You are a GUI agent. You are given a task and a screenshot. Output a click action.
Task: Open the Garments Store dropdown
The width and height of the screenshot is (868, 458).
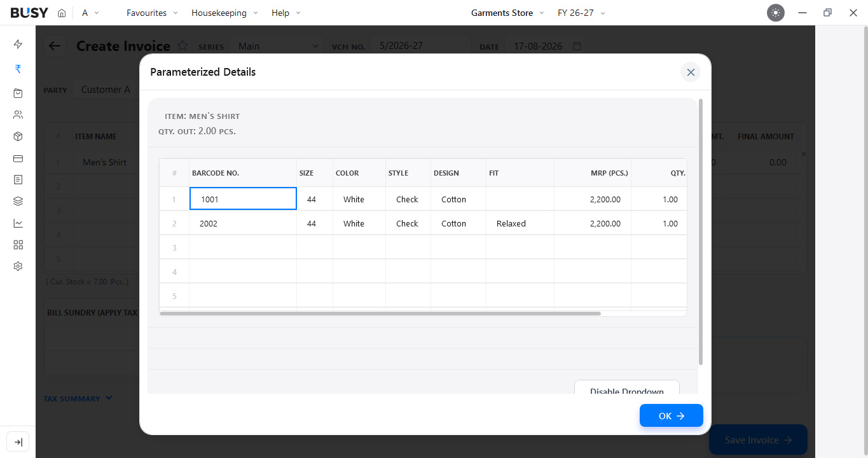coord(507,13)
